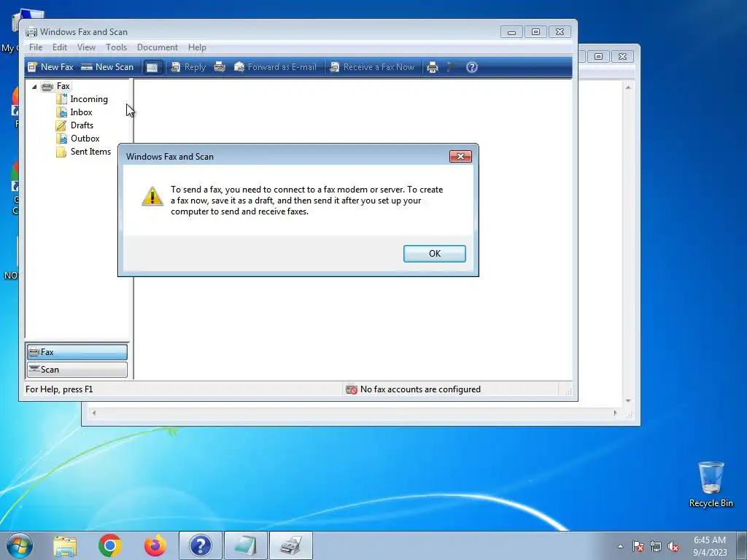Open the View menu
The image size is (747, 560).
86,47
